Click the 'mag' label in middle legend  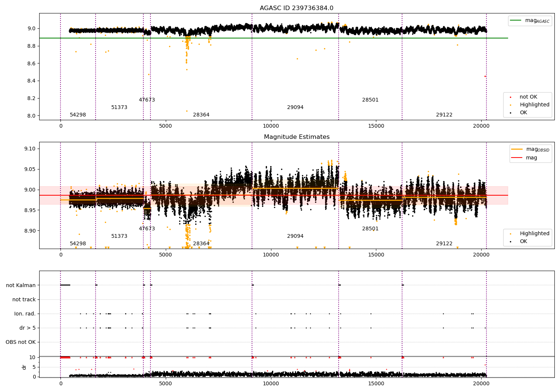click(532, 158)
